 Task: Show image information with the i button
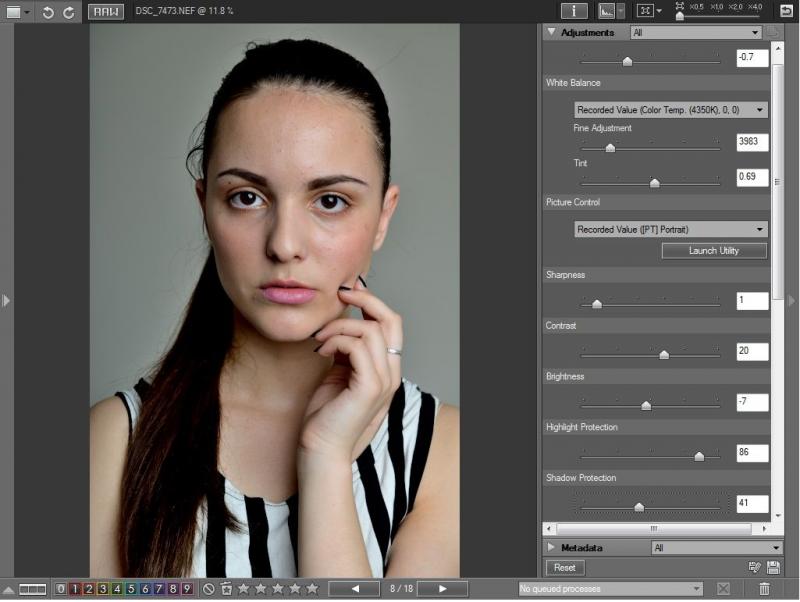pos(574,11)
